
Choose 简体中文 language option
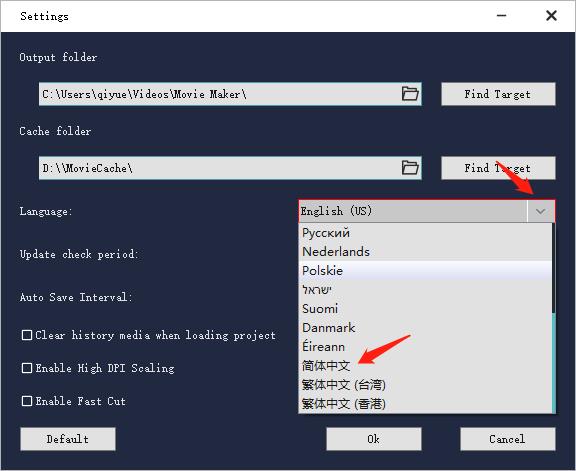coord(425,366)
